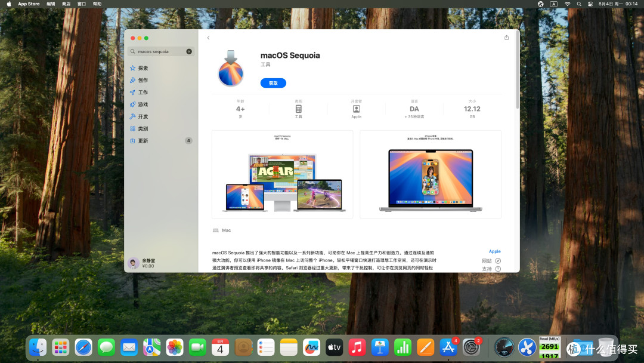The width and height of the screenshot is (644, 363).
Task: Click the 支持 support link
Action: [491, 269]
